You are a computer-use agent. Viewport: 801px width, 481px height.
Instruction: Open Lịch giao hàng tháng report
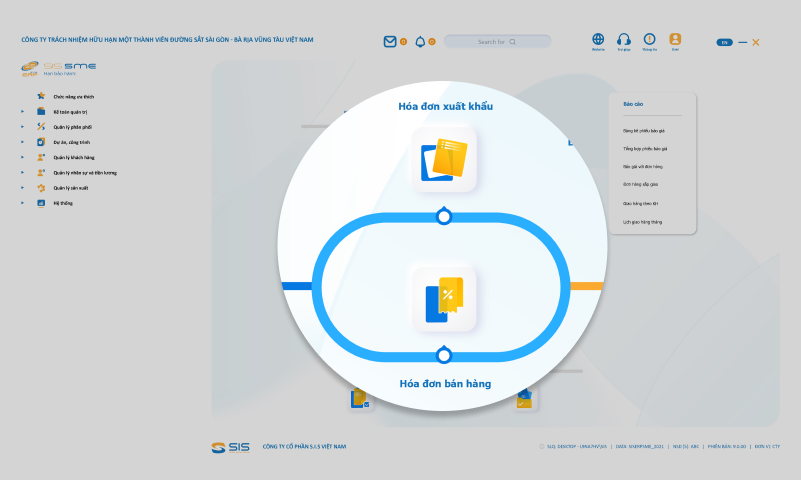642,221
